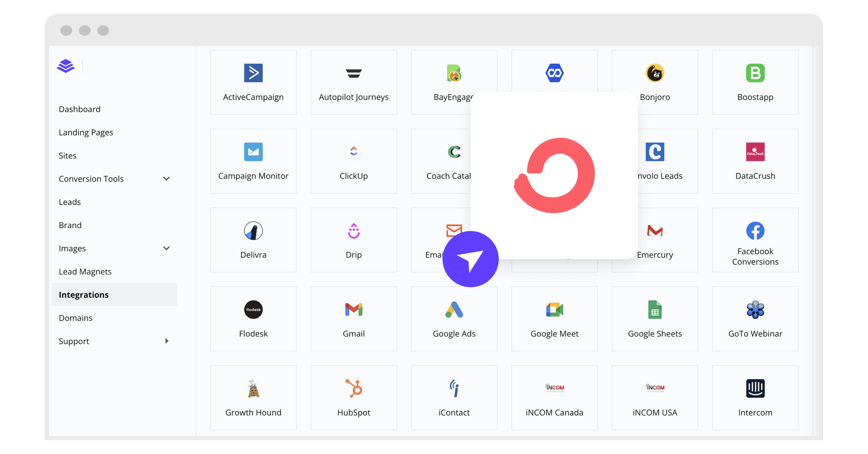This screenshot has width=868, height=454.
Task: Select the iNCOM USA logo
Action: coord(655,388)
